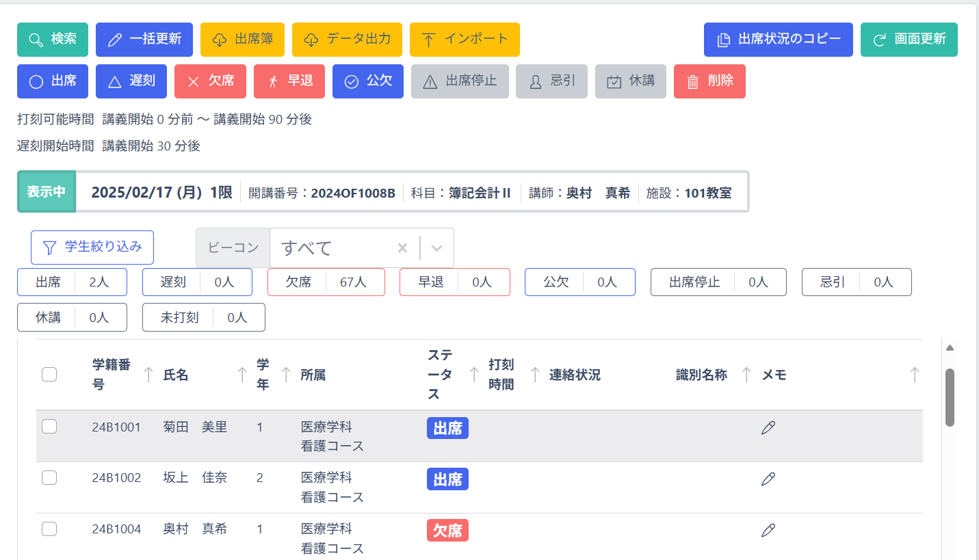Open the 学生絞り込み filter panel
The image size is (979, 560).
92,248
